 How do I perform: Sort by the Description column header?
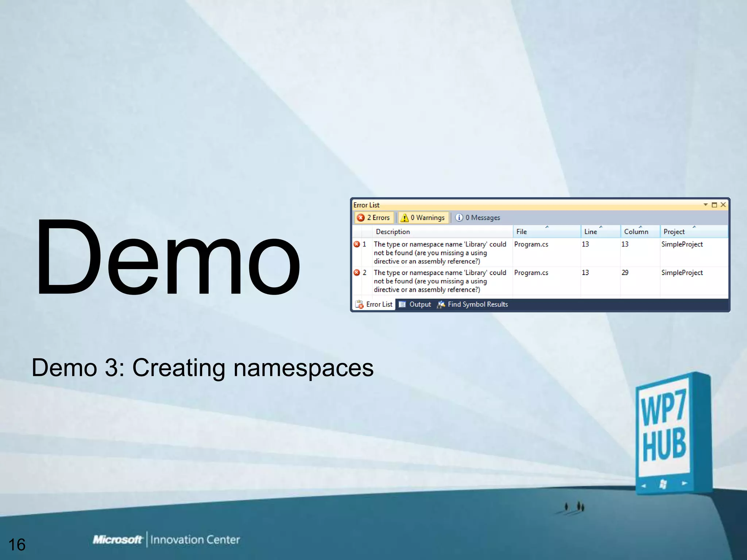tap(442, 232)
